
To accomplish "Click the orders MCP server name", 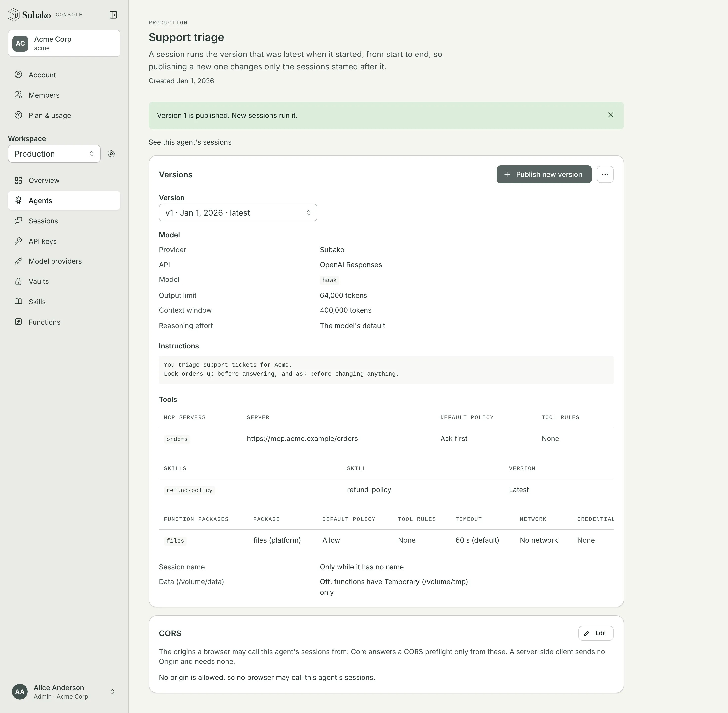I will click(177, 439).
